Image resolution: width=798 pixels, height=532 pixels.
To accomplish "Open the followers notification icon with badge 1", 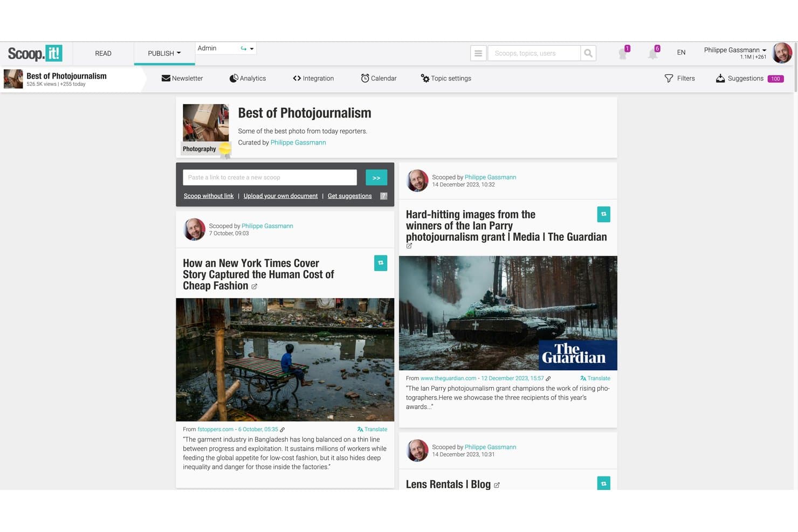I will [623, 53].
